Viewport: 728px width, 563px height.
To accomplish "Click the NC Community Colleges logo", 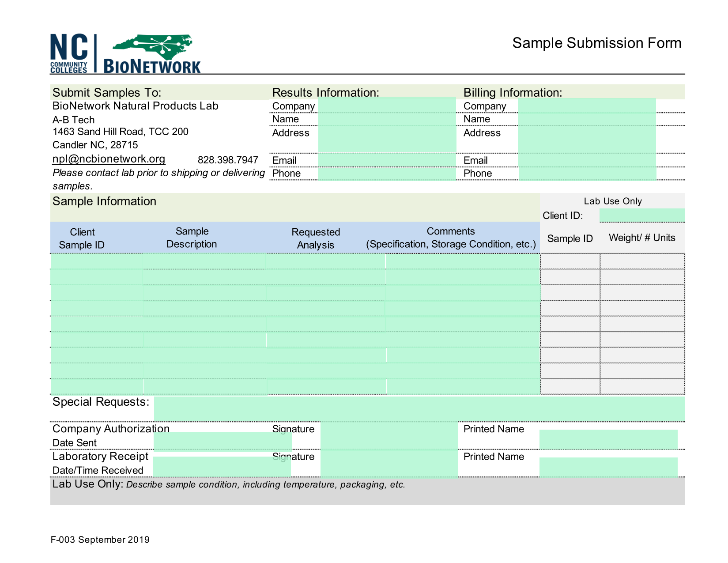I will [69, 53].
